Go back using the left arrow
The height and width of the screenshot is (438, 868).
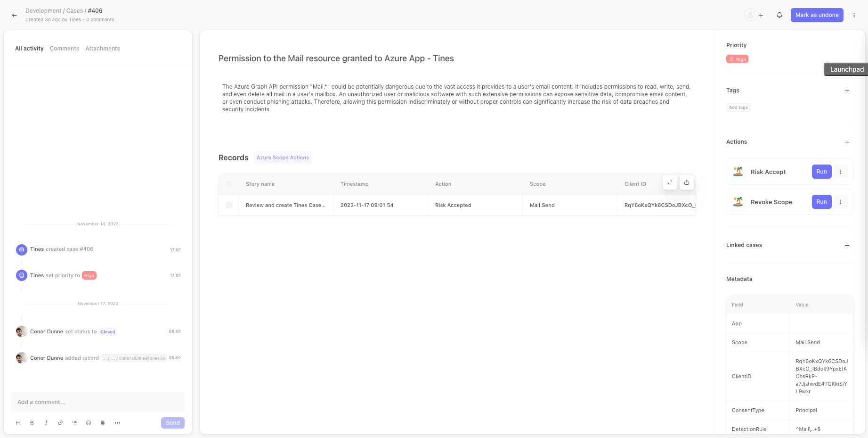[15, 15]
